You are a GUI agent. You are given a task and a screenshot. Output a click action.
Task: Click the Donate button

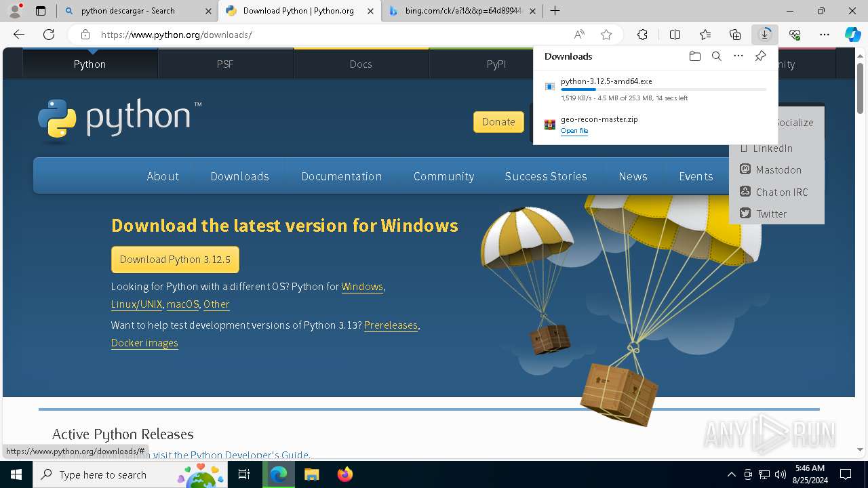pos(498,122)
